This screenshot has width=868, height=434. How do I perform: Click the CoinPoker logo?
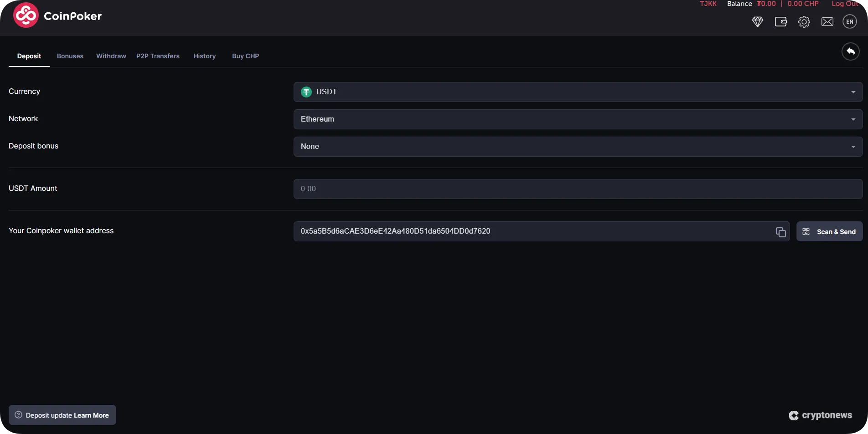coord(57,15)
